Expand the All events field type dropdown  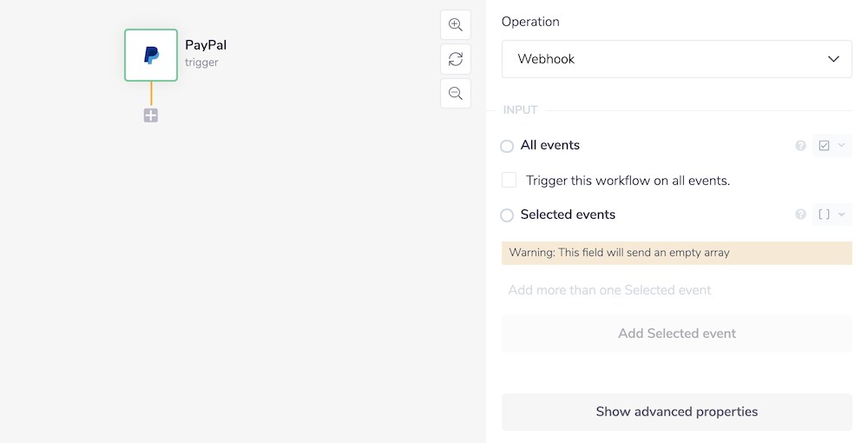(832, 146)
